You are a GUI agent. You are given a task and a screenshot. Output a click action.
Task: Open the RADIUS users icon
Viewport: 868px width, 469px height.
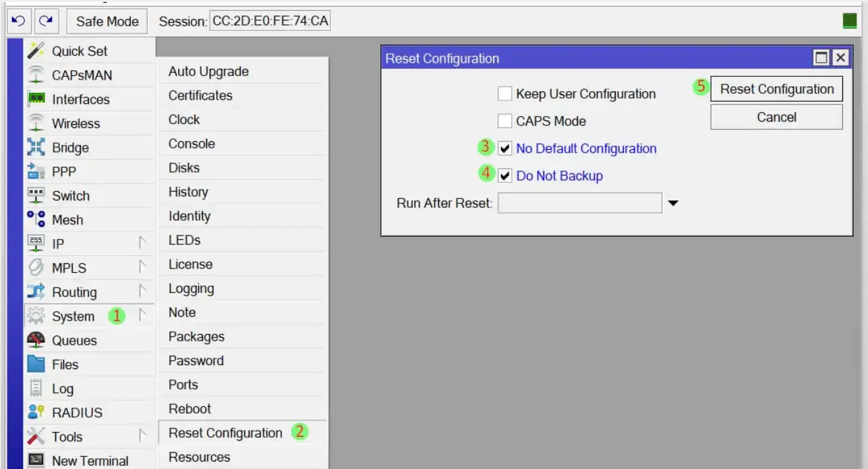[36, 412]
